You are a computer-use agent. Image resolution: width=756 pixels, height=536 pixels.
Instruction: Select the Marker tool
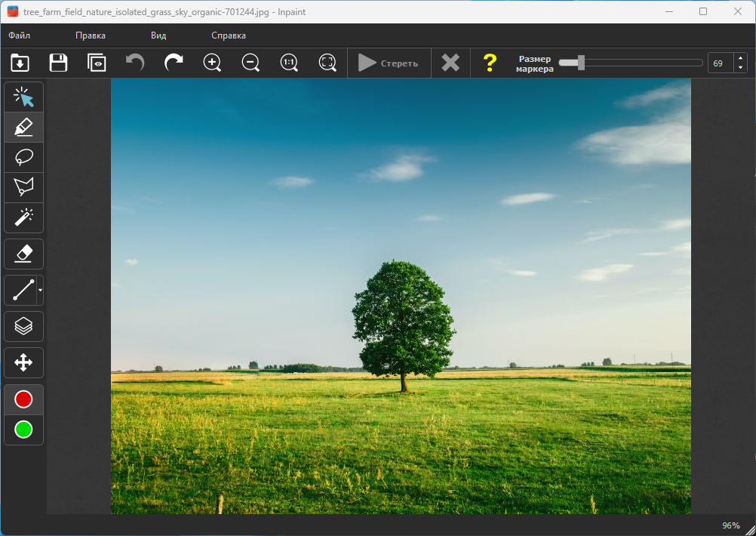(x=23, y=127)
